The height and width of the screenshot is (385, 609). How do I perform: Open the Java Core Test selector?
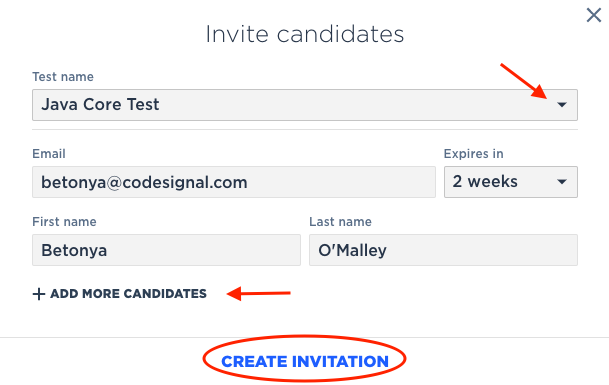(x=305, y=105)
